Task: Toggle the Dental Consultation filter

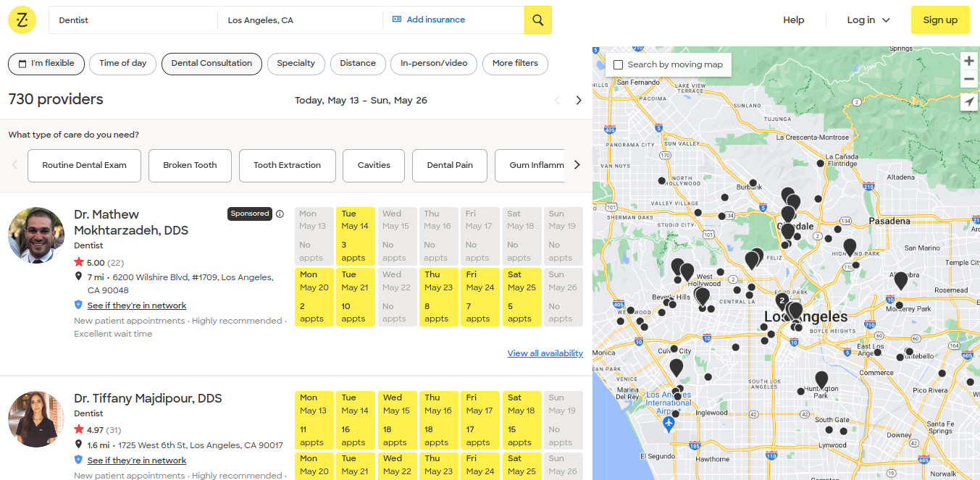Action: click(212, 64)
